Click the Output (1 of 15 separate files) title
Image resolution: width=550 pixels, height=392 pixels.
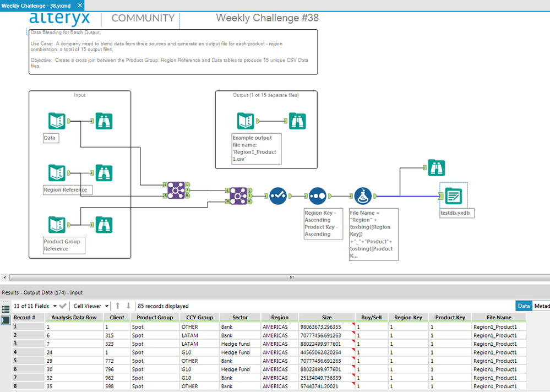pyautogui.click(x=266, y=95)
